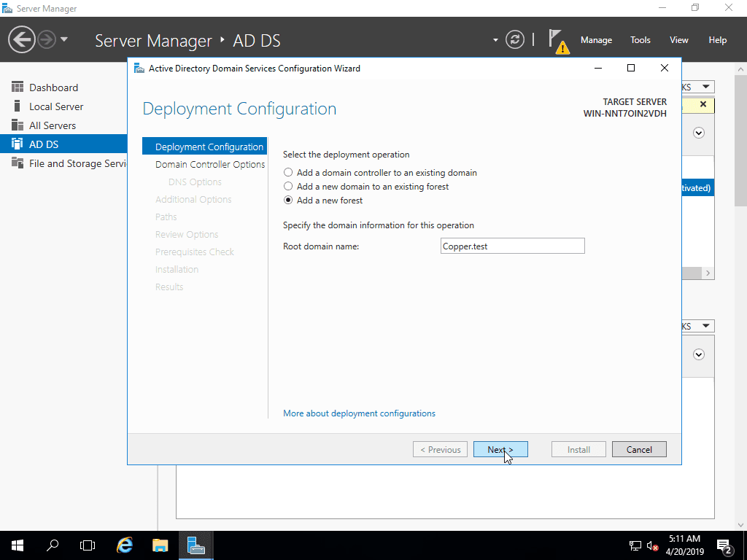The image size is (747, 560).
Task: Click the Server Manager vertical scrollbar thumb
Action: 740,140
